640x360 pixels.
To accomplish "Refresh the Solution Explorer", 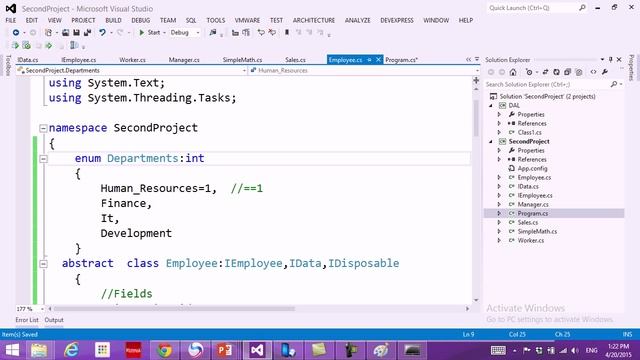I will tap(556, 72).
